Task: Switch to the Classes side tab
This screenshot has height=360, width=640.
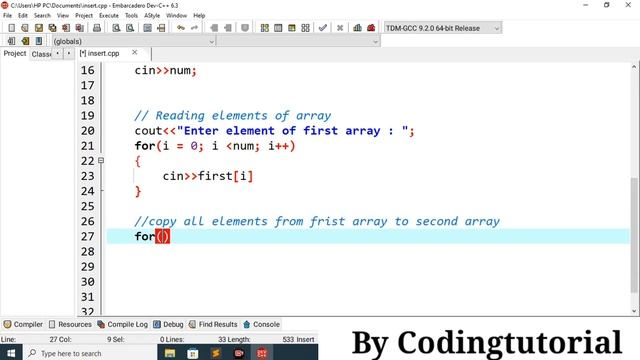Action: [41, 54]
